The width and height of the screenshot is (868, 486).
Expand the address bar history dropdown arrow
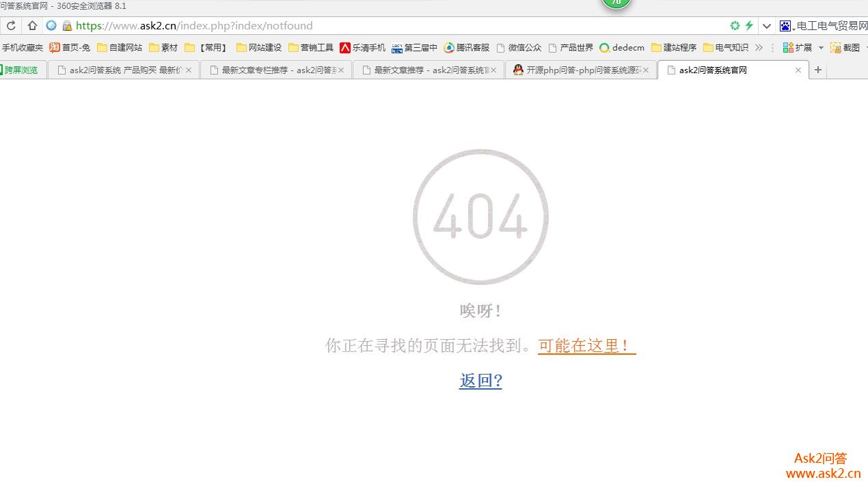pyautogui.click(x=767, y=26)
